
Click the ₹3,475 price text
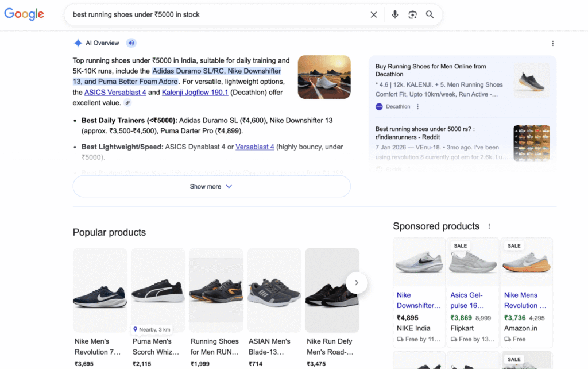[316, 364]
